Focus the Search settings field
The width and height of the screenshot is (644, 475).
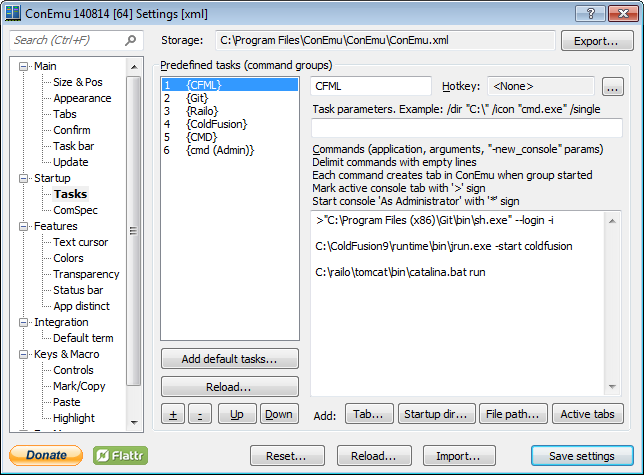(76, 40)
